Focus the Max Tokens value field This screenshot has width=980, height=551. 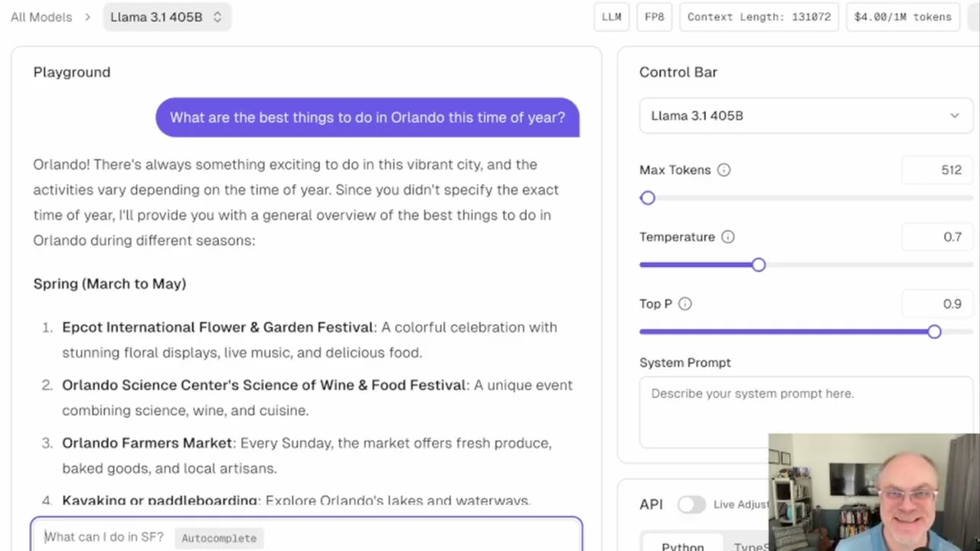tap(937, 170)
